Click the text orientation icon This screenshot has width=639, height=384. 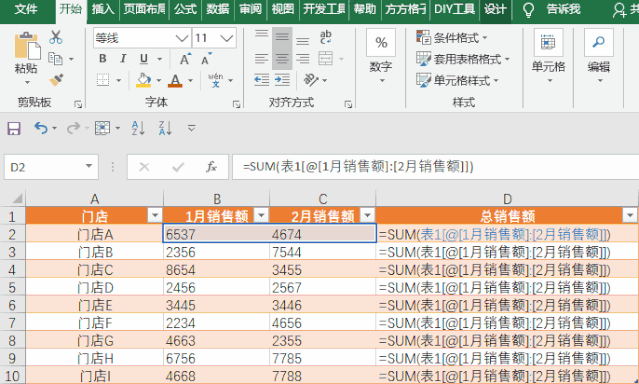tap(311, 80)
